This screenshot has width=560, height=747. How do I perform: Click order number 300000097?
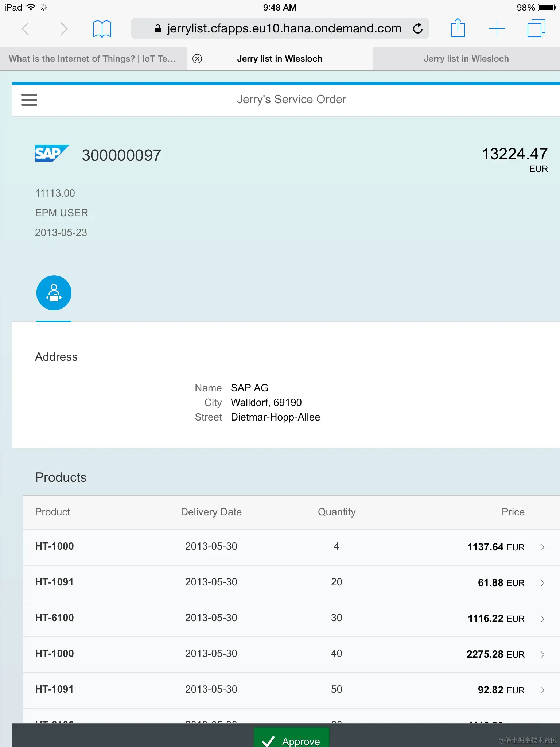pos(121,155)
